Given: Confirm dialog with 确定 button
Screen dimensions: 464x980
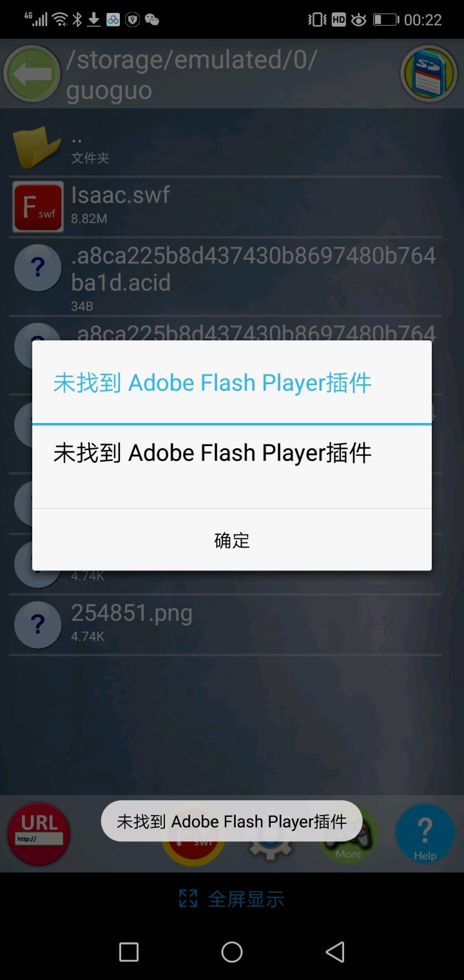Looking at the screenshot, I should pos(232,540).
